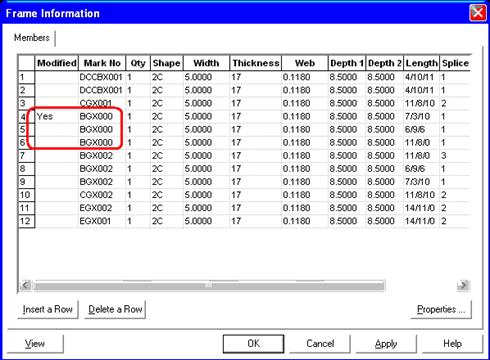Select the Length column header
The image size is (490, 360).
[x=422, y=63]
